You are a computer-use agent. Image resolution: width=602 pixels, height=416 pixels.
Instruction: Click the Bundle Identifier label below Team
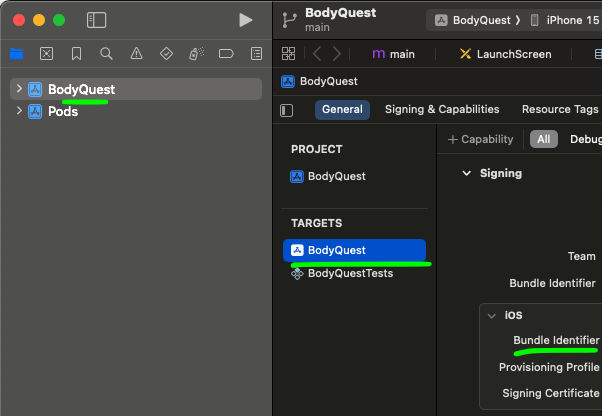coord(552,283)
